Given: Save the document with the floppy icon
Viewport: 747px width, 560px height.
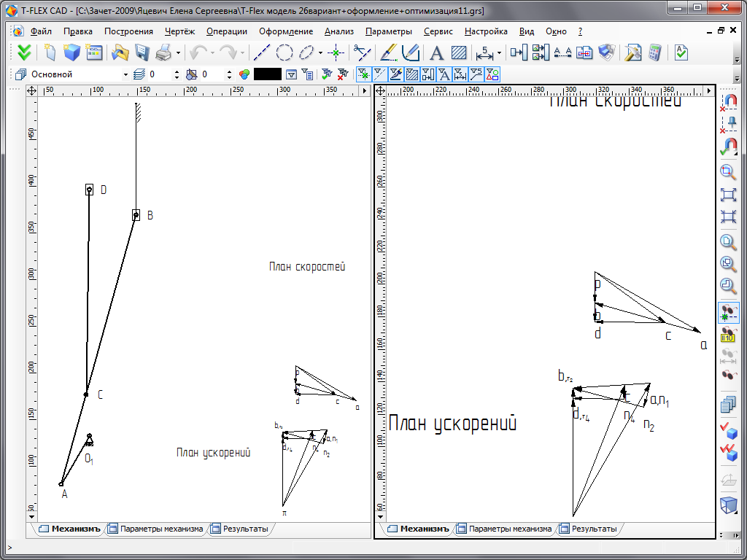Looking at the screenshot, I should 142,52.
